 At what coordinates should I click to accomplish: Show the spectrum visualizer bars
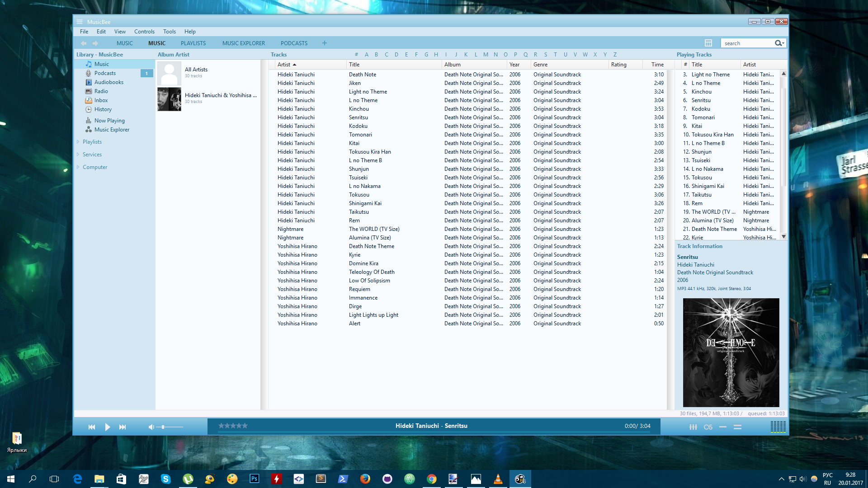click(778, 427)
